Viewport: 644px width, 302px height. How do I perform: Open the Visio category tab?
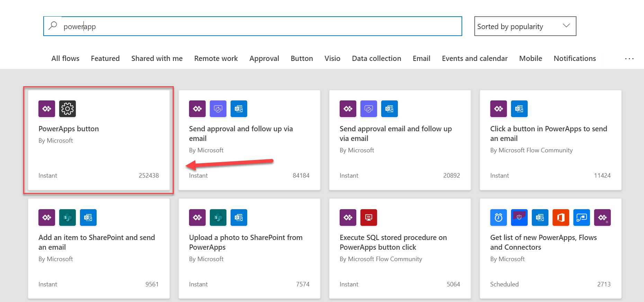pyautogui.click(x=332, y=59)
